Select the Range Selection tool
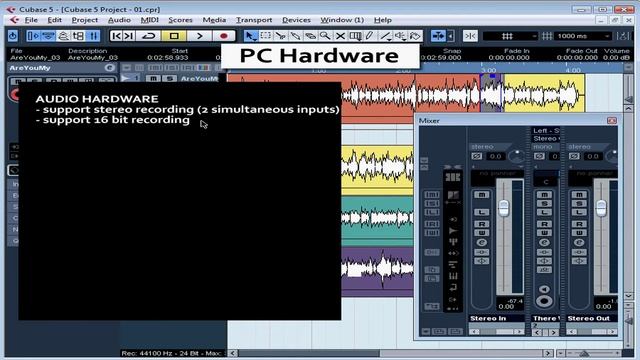Image resolution: width=640 pixels, height=360 pixels. tap(265, 36)
